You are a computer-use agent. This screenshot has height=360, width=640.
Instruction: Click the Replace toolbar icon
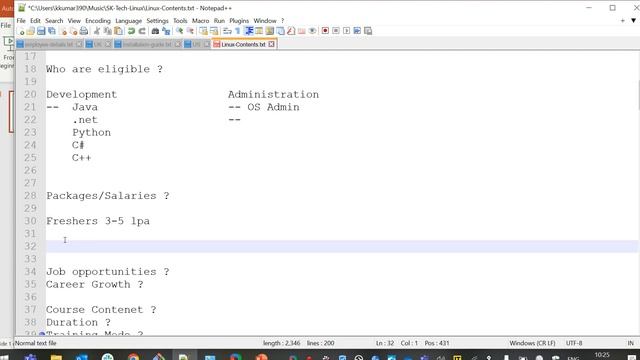pos(166,31)
